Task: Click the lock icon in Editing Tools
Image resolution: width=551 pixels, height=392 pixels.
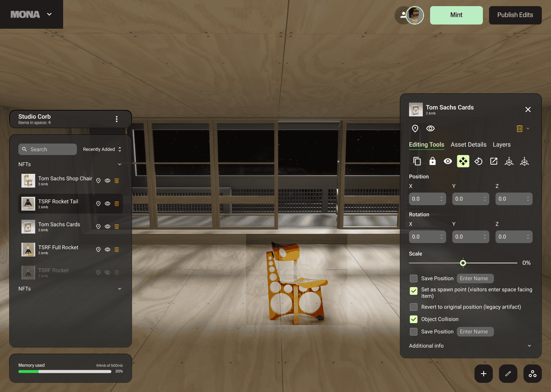Action: coord(432,162)
